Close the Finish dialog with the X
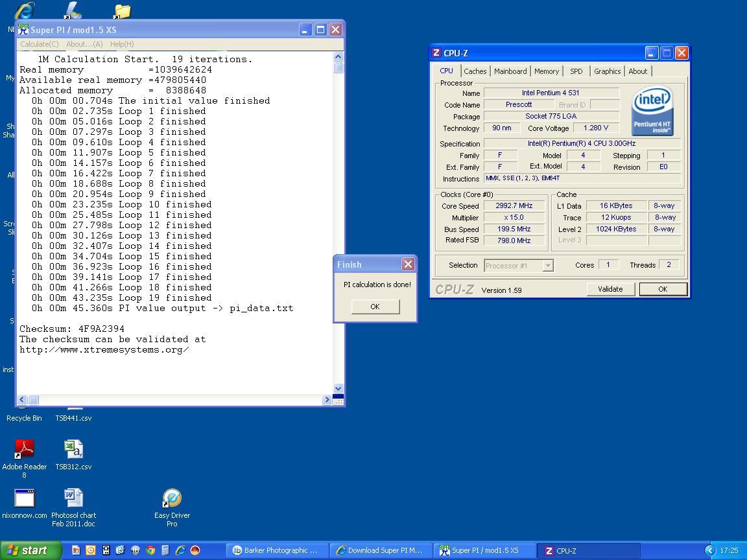The height and width of the screenshot is (560, 747). [408, 264]
